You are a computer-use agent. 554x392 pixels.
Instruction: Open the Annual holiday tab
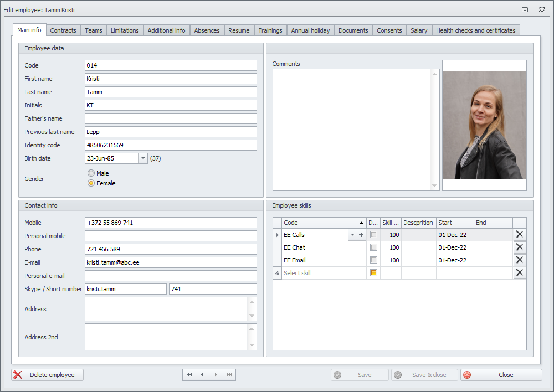tap(310, 30)
